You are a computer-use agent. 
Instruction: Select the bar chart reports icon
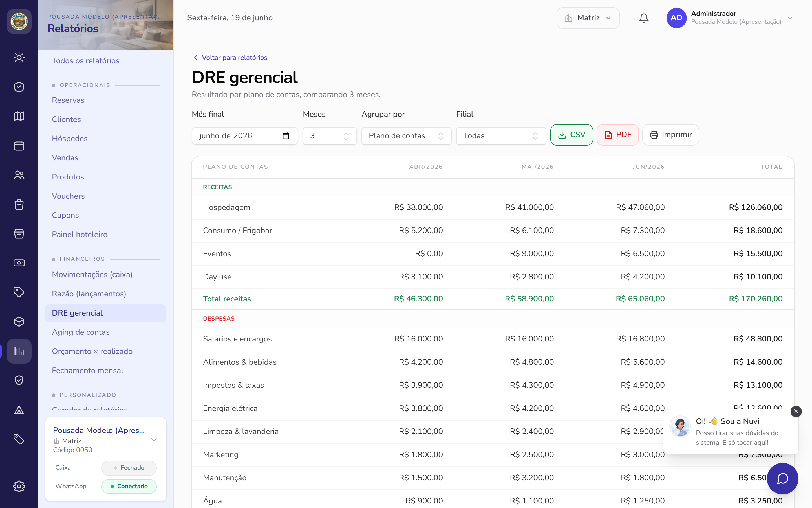19,351
